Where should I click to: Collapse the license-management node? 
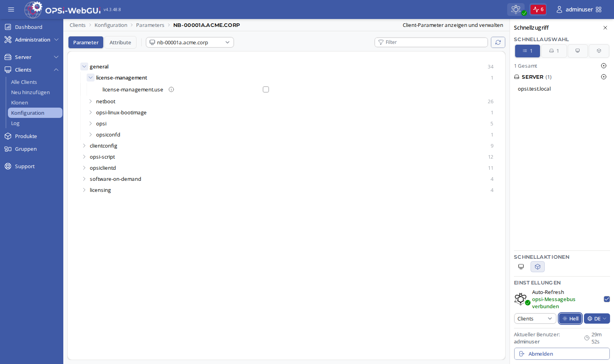[91, 78]
